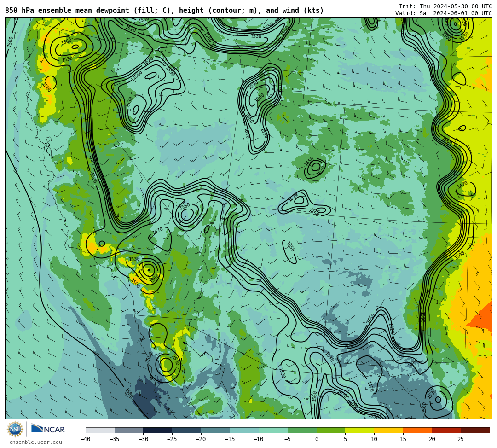The width and height of the screenshot is (497, 448).
Task: Click the yellow 5 to 10 colorbar segment
Action: point(359,430)
